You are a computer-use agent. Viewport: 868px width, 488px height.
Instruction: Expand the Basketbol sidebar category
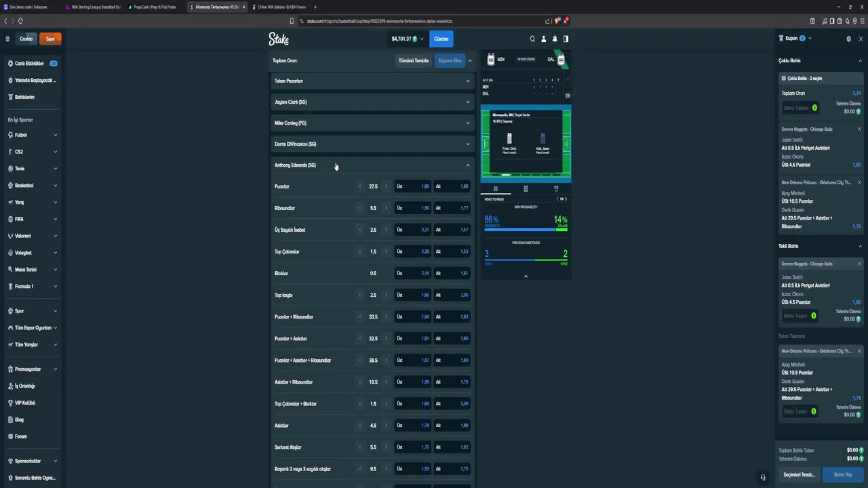coord(32,185)
